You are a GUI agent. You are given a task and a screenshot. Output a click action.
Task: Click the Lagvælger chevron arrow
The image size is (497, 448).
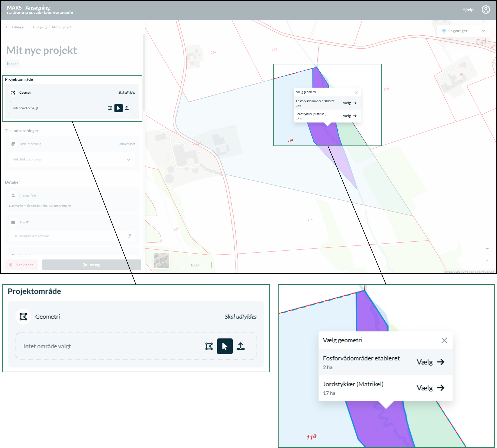click(x=483, y=31)
